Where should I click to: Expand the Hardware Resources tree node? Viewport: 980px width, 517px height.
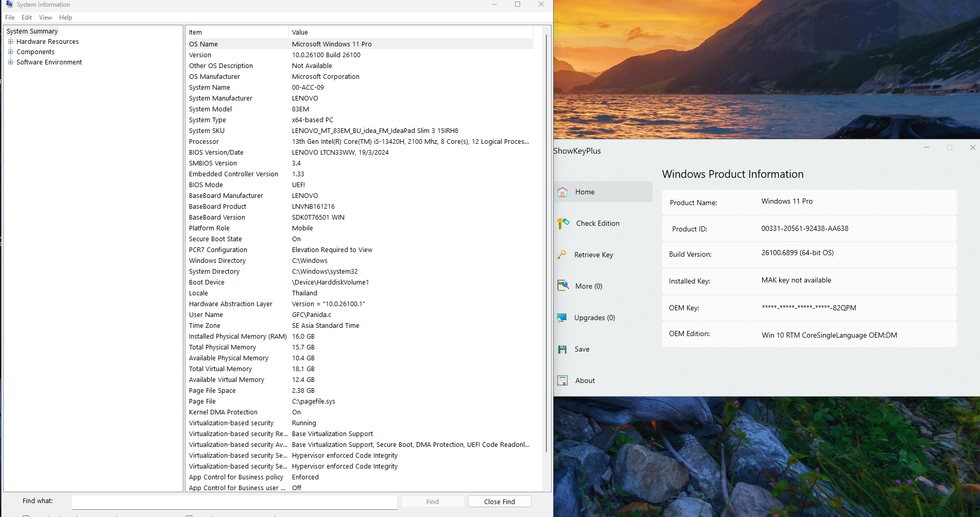pyautogui.click(x=10, y=42)
